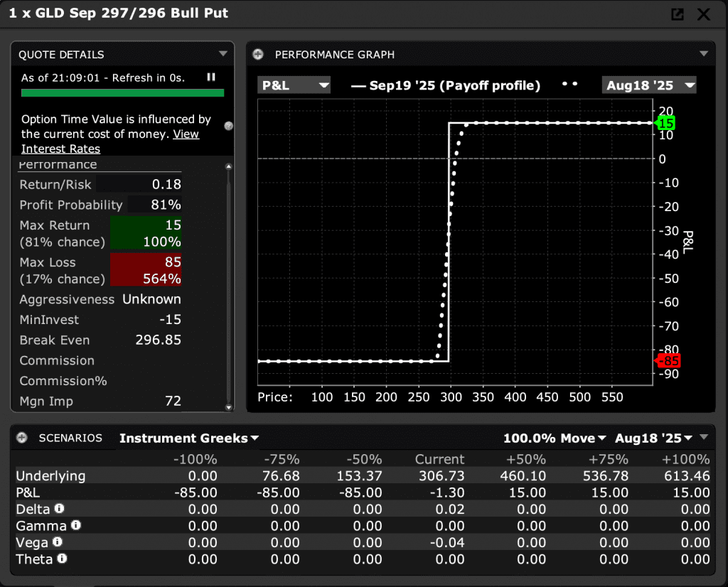Screen dimensions: 728x587
Task: Open the Scenarios panel menu arrow
Action: tap(704, 437)
